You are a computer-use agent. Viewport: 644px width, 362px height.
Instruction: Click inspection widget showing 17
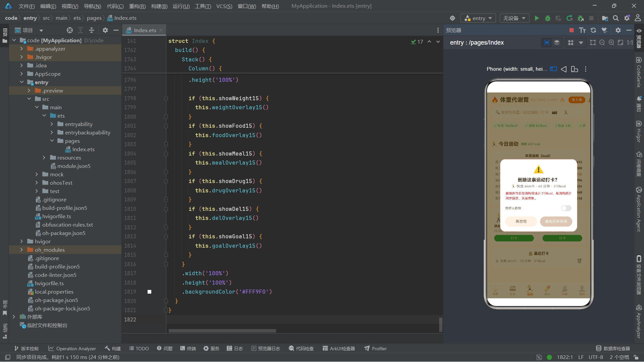[x=417, y=42]
